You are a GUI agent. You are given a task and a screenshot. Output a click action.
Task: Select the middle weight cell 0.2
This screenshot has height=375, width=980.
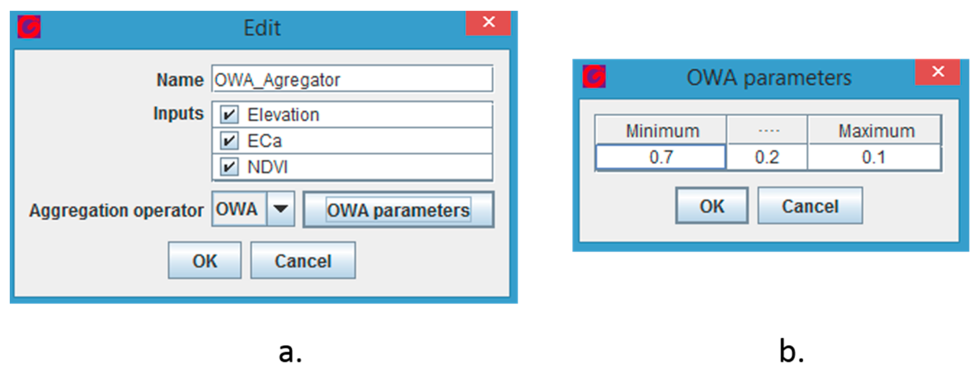[766, 157]
